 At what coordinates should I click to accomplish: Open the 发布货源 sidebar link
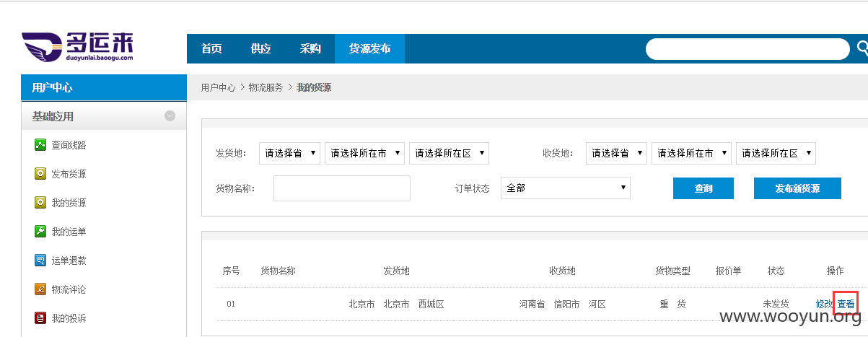69,174
